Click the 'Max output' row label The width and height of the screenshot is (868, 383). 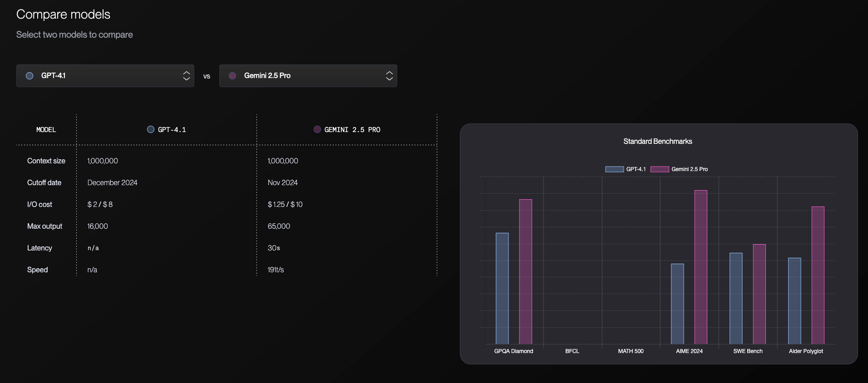click(44, 226)
